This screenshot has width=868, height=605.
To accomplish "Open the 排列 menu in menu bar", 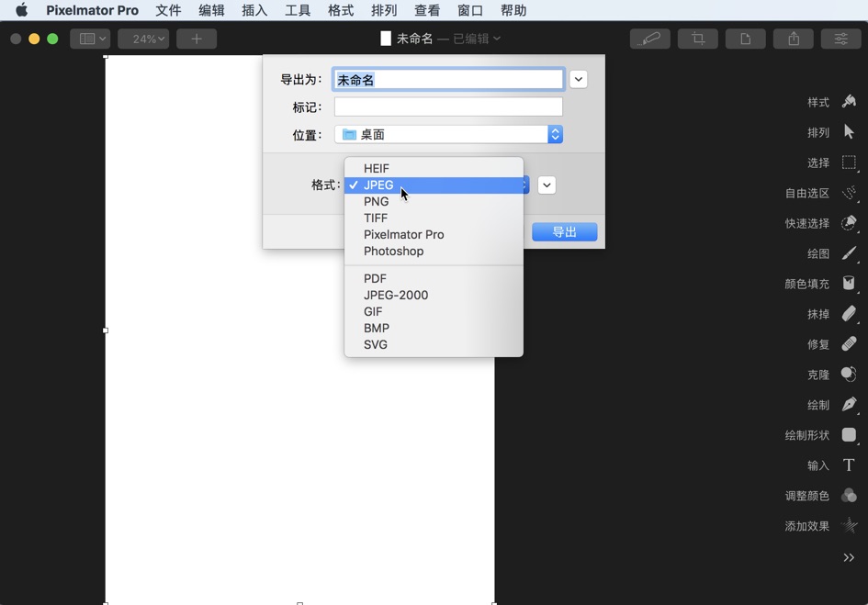I will 384,10.
